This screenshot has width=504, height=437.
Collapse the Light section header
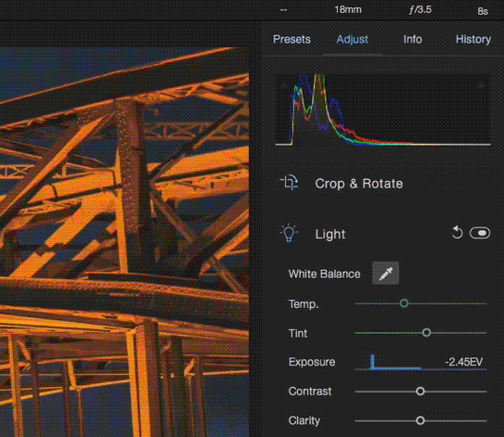[x=330, y=234]
